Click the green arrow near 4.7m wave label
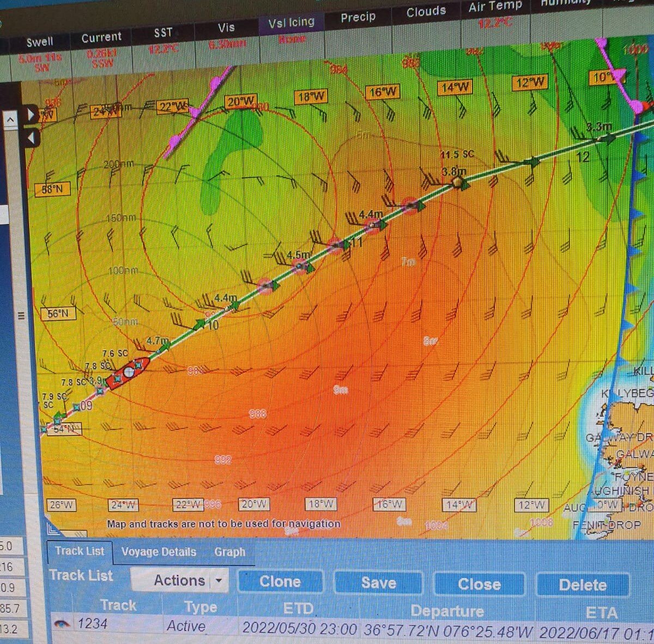Image resolution: width=654 pixels, height=644 pixels. (x=164, y=346)
